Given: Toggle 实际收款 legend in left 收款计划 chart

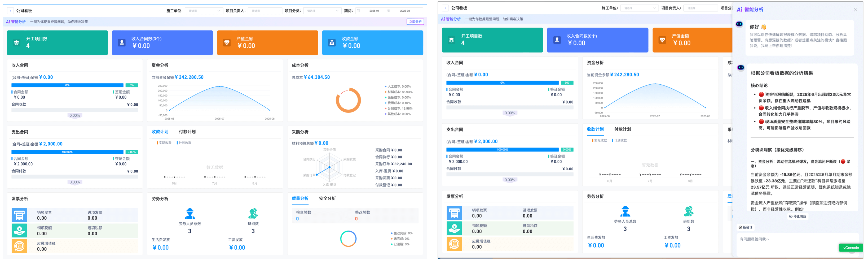Looking at the screenshot, I should tap(164, 143).
